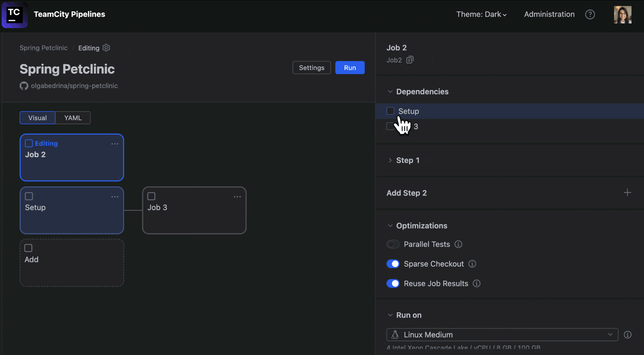This screenshot has width=644, height=355.
Task: Collapse the Dependencies section
Action: pyautogui.click(x=390, y=92)
